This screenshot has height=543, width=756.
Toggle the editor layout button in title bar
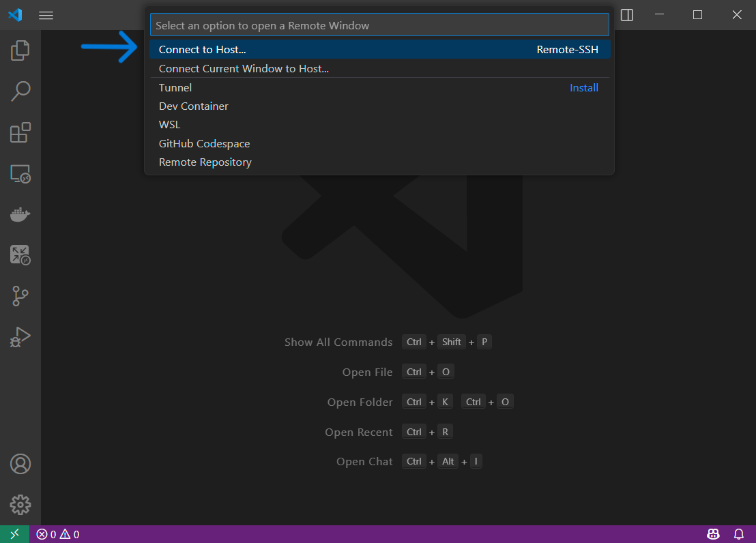click(x=626, y=15)
